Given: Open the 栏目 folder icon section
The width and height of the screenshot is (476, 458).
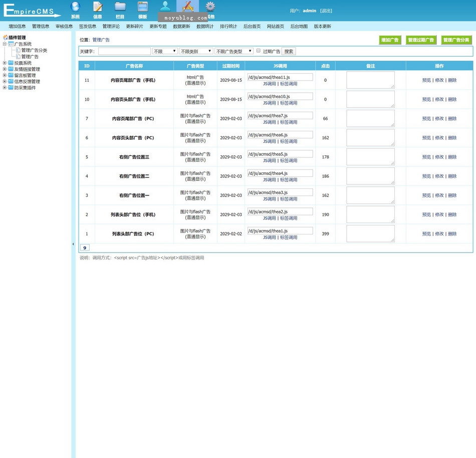Looking at the screenshot, I should coord(120,10).
